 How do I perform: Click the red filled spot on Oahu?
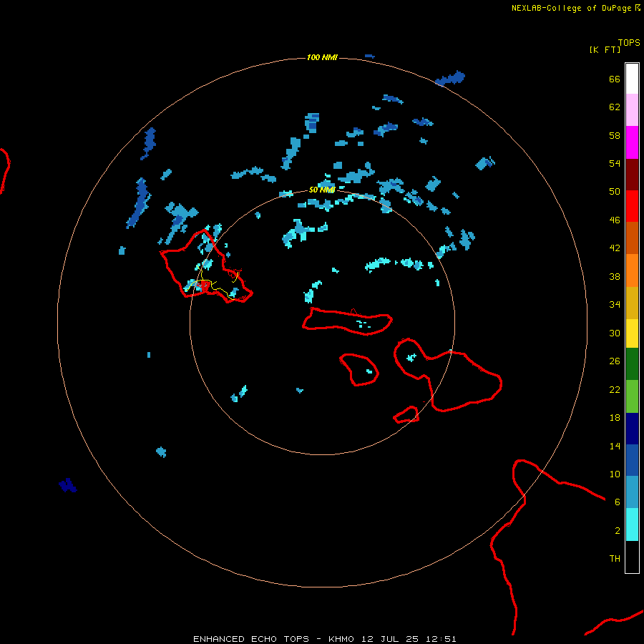(x=204, y=285)
